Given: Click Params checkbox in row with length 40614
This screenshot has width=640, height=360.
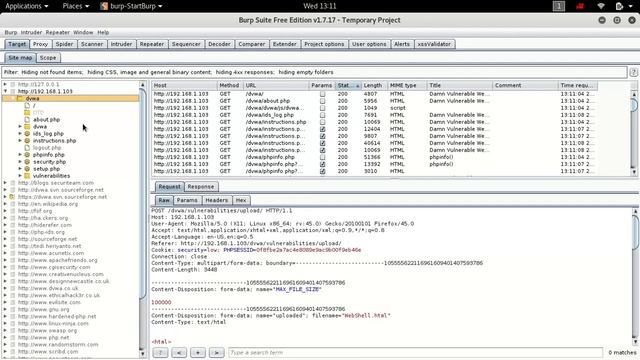Looking at the screenshot, I should pos(322,143).
